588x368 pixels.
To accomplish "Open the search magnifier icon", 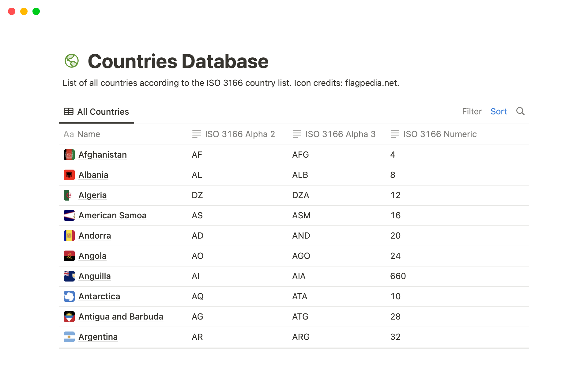I will point(520,111).
